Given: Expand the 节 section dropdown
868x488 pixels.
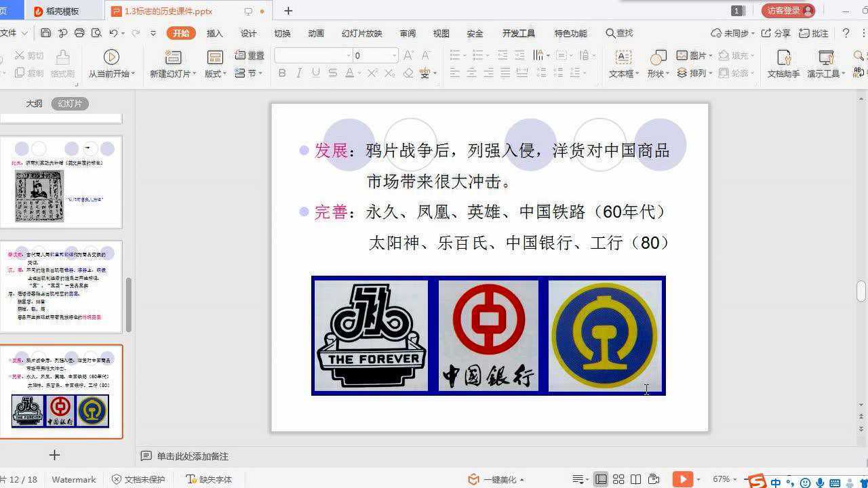Looking at the screenshot, I should (248, 73).
